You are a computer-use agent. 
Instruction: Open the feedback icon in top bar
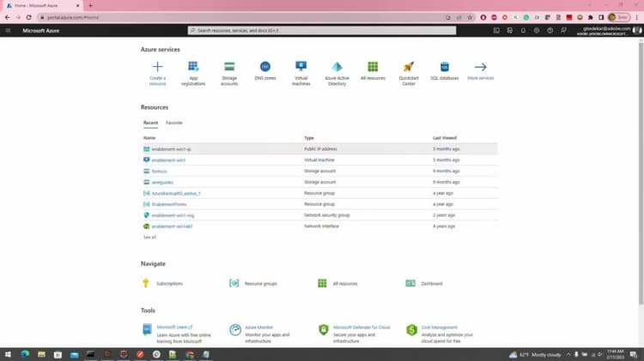click(563, 30)
